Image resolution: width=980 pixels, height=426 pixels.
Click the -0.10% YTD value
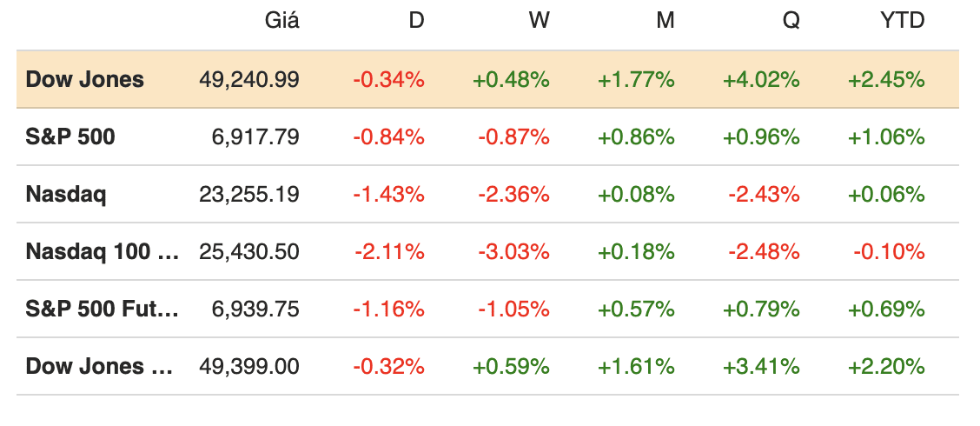888,252
